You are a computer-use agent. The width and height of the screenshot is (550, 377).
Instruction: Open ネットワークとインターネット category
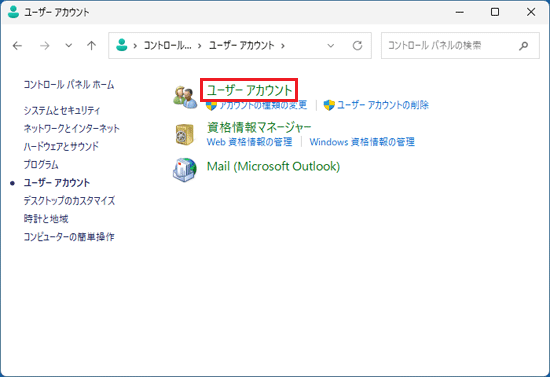72,128
